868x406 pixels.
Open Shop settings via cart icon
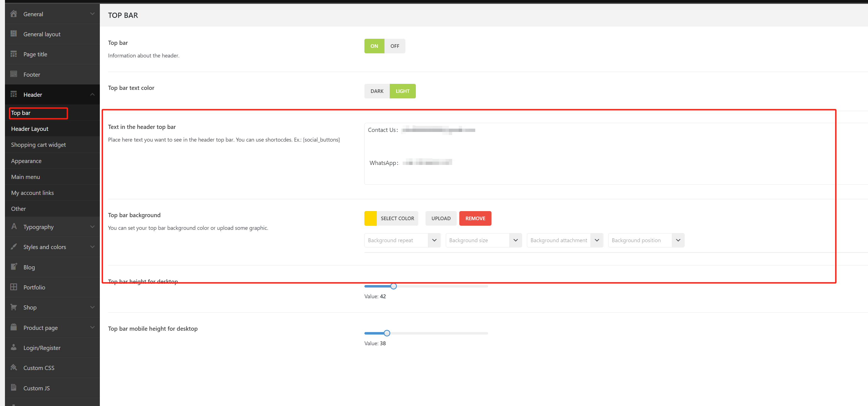click(14, 307)
